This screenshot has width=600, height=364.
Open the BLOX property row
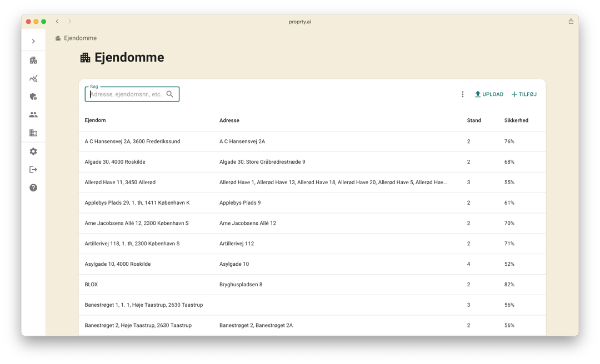tap(91, 285)
